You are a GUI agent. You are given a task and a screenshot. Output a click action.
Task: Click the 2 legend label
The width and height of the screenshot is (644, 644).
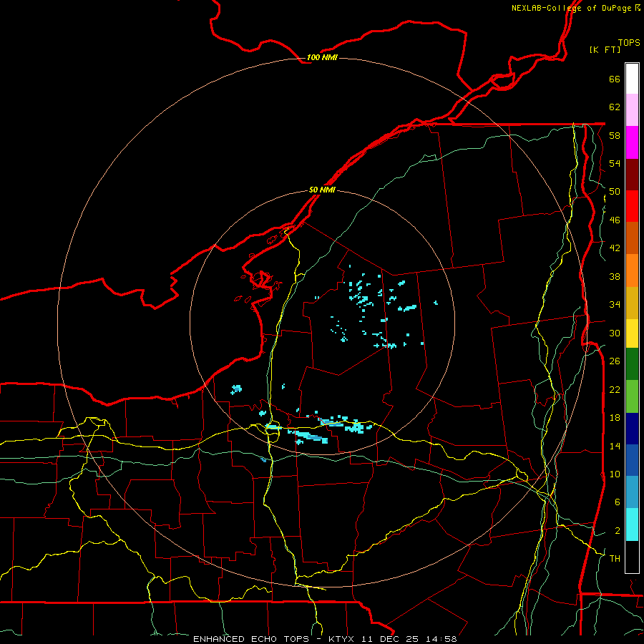pos(618,530)
